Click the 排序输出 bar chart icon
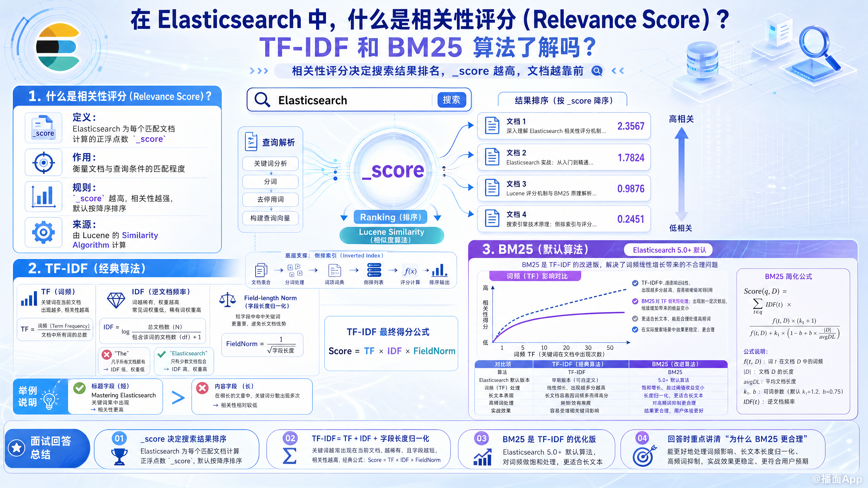868x488 pixels. [x=439, y=270]
